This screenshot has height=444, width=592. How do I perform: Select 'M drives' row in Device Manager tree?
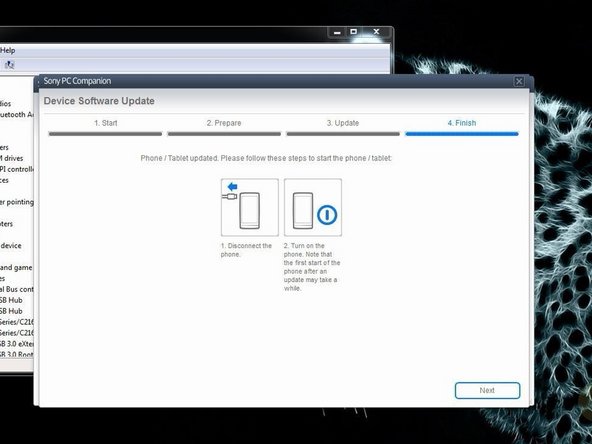pyautogui.click(x=12, y=158)
